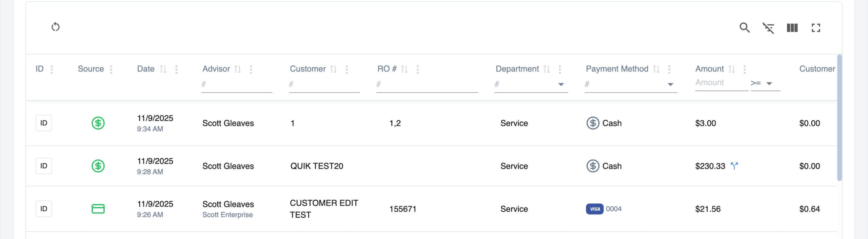Toggle sorting on the Date column

tap(163, 69)
